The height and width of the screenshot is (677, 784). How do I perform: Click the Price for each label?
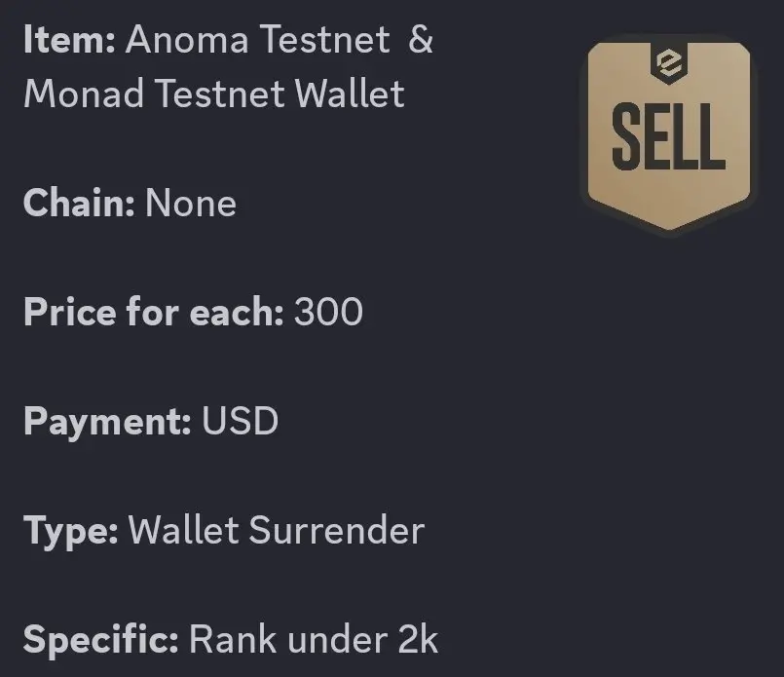click(x=154, y=312)
